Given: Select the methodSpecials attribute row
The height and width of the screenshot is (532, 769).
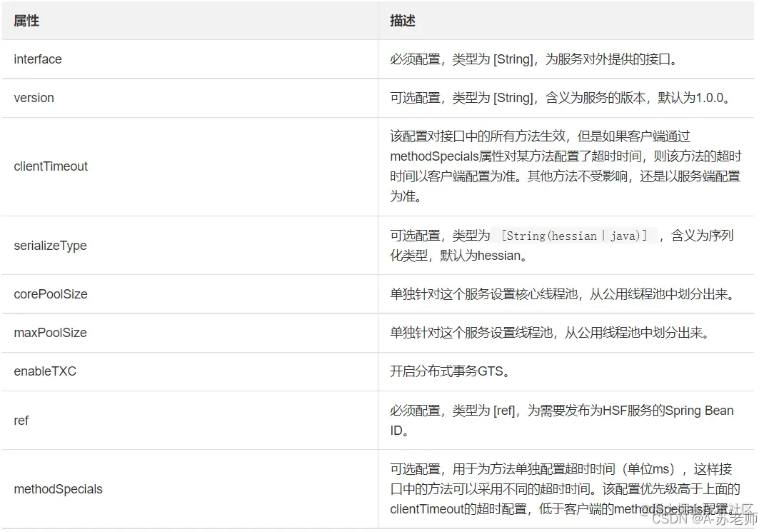Looking at the screenshot, I should pos(59,489).
